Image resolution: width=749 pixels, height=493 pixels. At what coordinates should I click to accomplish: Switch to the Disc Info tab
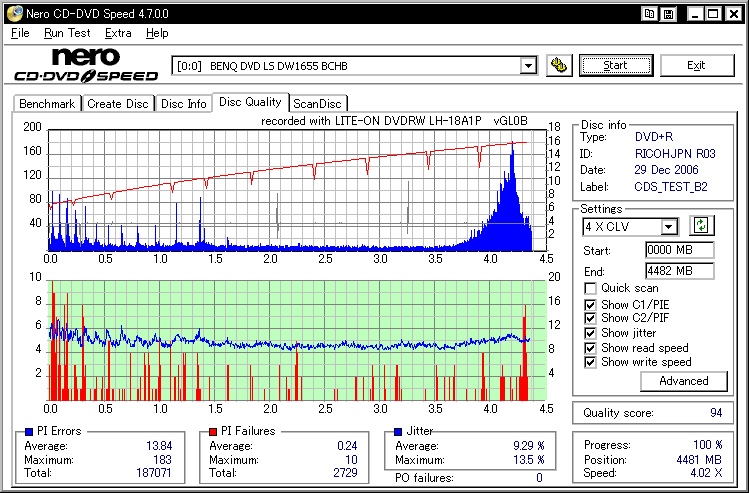(183, 104)
